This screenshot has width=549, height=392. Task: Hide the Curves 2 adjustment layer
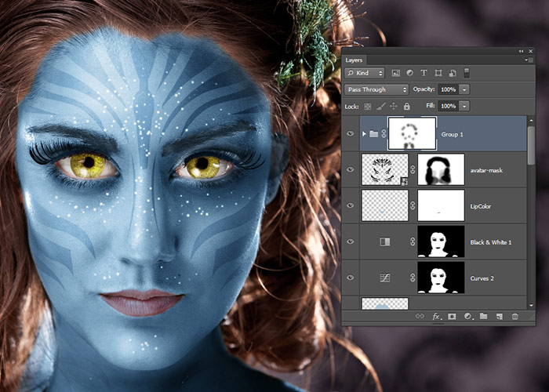click(x=351, y=278)
